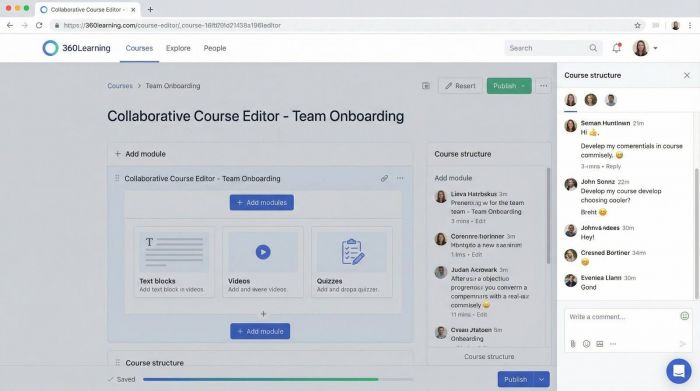Open a new browser tab

coord(150,9)
